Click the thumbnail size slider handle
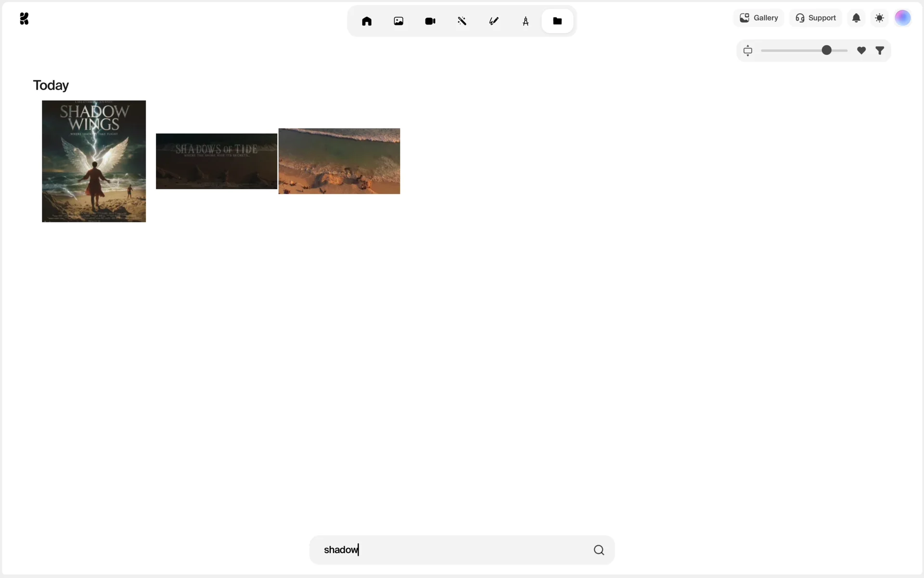This screenshot has height=578, width=924. tap(826, 51)
